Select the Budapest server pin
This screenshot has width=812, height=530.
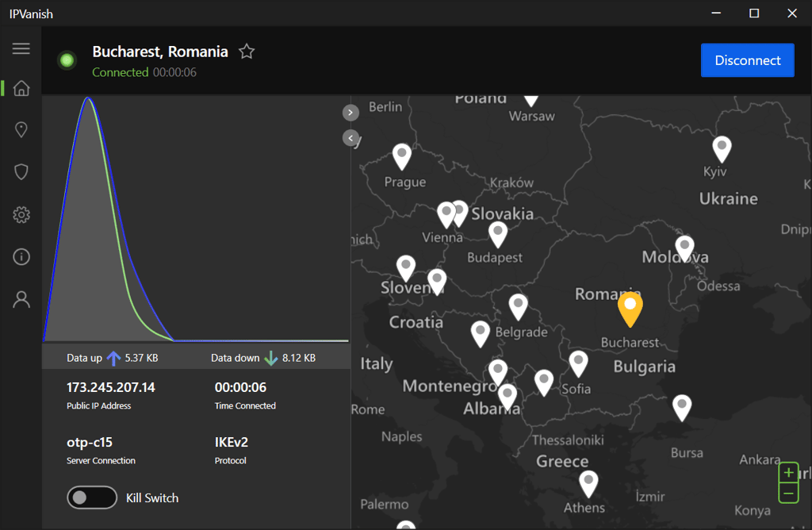pyautogui.click(x=498, y=235)
